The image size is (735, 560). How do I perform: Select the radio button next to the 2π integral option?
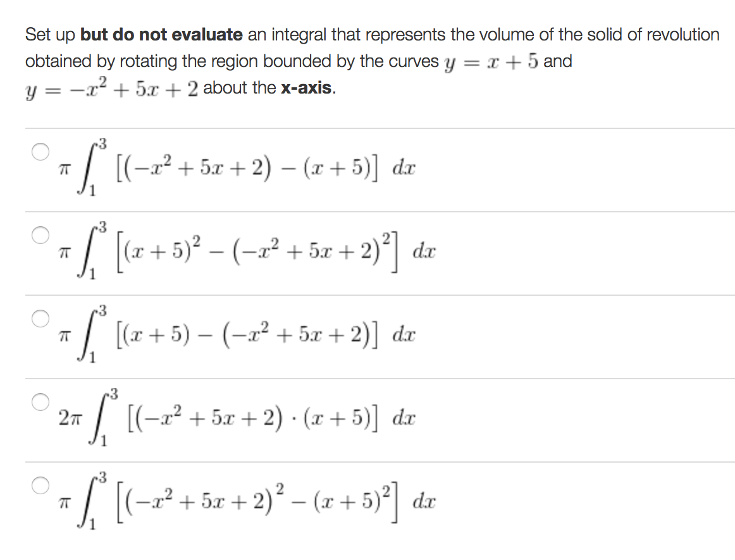pos(39,400)
